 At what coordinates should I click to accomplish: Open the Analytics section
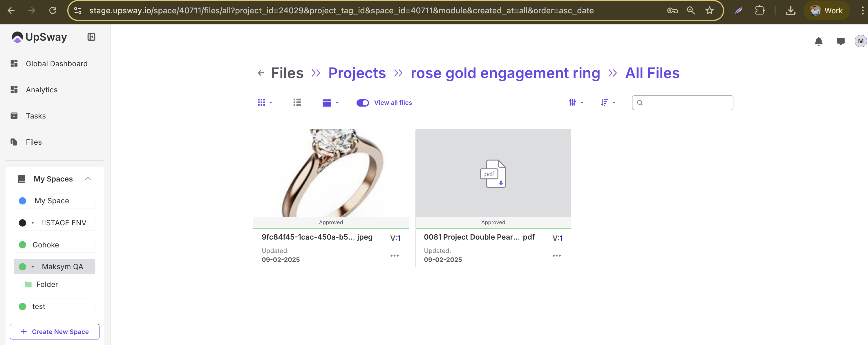(41, 90)
